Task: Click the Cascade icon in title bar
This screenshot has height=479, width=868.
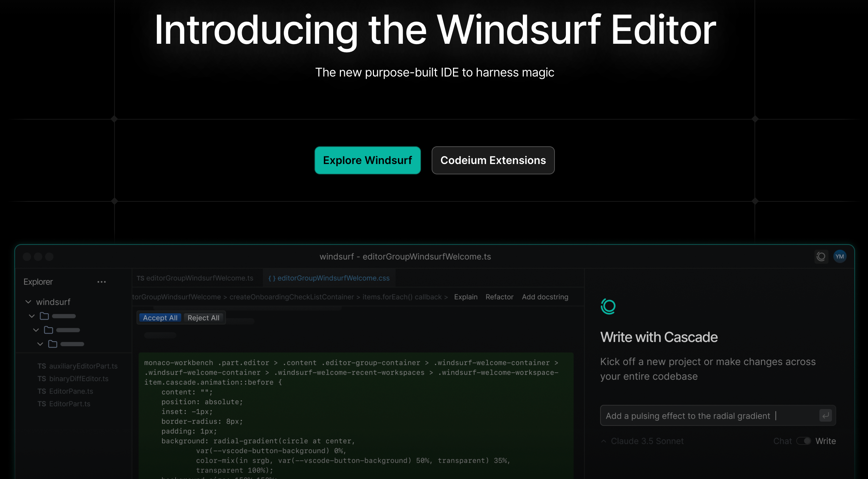Action: (x=821, y=257)
